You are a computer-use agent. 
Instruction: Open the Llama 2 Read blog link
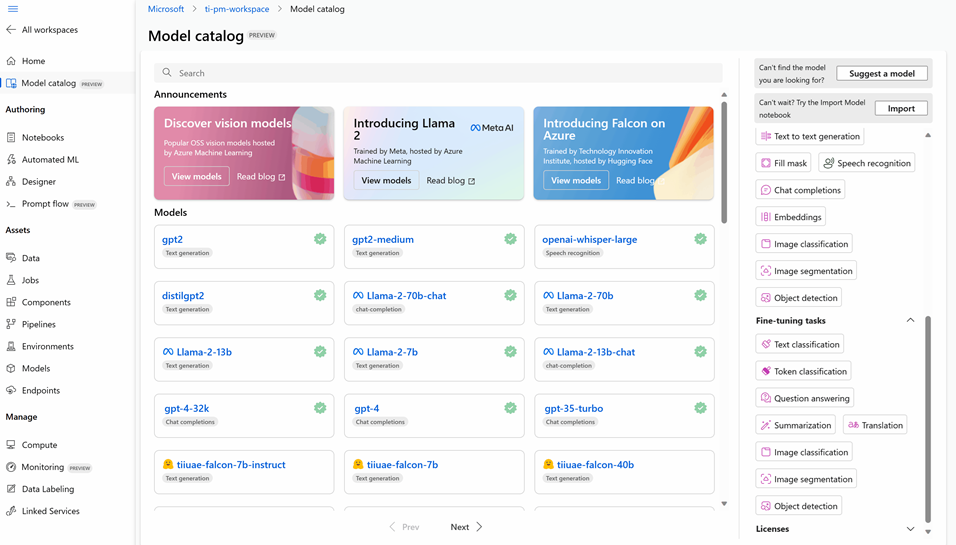[450, 181]
